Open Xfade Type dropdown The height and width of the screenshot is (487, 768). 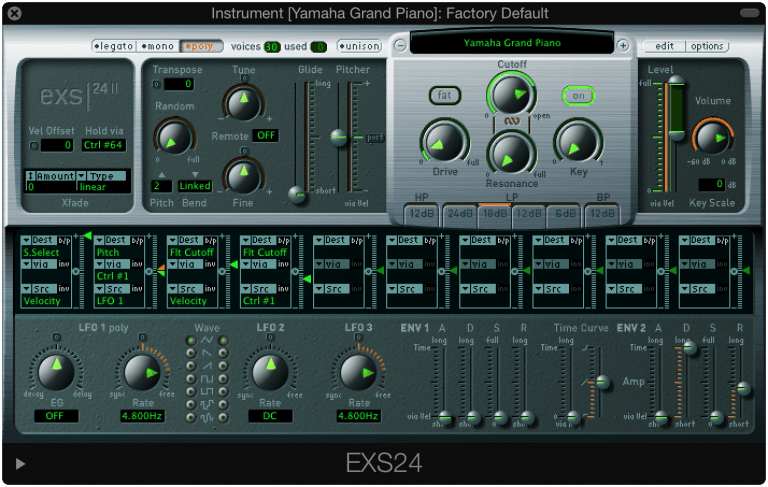click(x=101, y=176)
